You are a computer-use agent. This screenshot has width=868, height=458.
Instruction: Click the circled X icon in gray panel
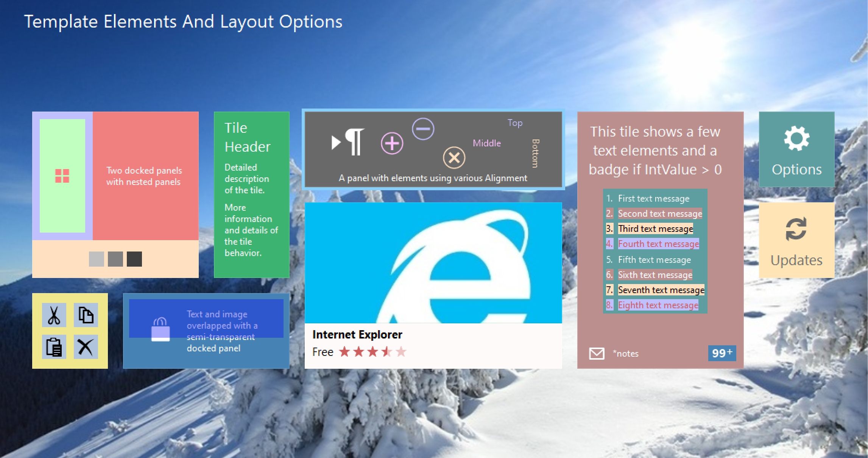pyautogui.click(x=454, y=157)
